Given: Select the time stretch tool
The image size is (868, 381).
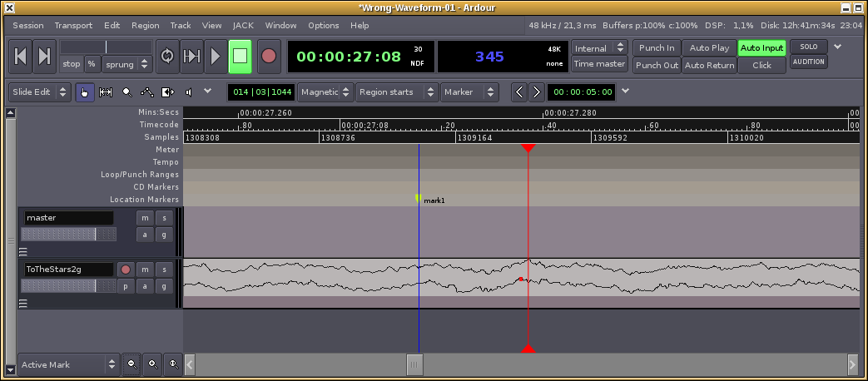Looking at the screenshot, I should click(168, 92).
